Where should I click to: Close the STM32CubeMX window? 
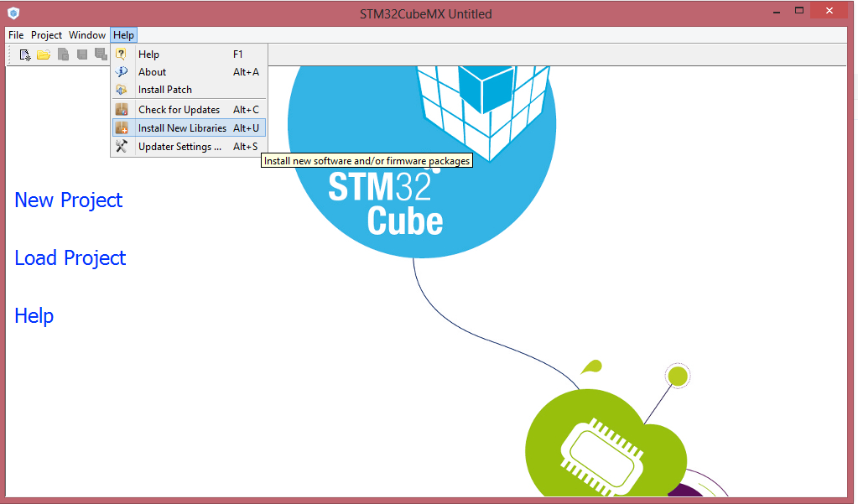pos(829,10)
